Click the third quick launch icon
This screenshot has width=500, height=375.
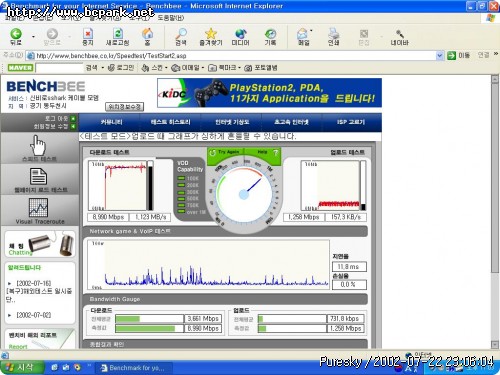[x=77, y=367]
